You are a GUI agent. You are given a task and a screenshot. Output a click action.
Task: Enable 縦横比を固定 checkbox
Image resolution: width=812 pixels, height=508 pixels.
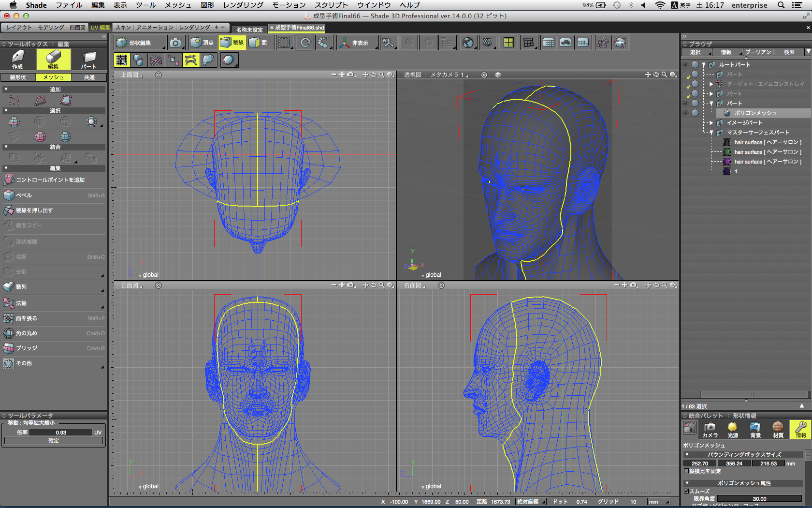click(x=686, y=471)
